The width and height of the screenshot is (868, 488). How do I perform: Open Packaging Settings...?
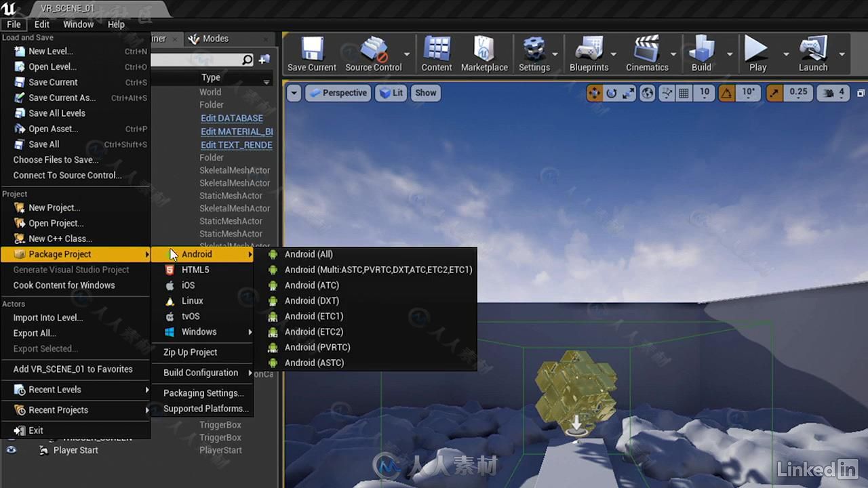pos(202,393)
